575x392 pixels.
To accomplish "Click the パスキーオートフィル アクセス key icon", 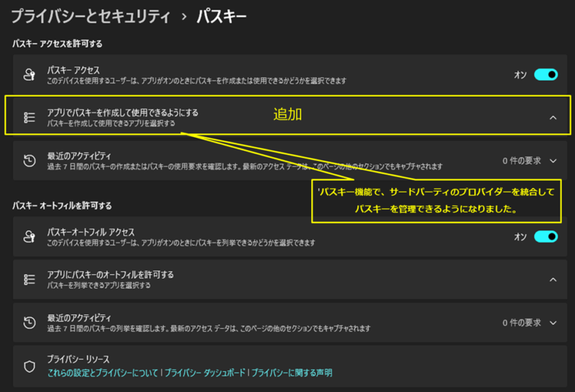I will tap(29, 237).
